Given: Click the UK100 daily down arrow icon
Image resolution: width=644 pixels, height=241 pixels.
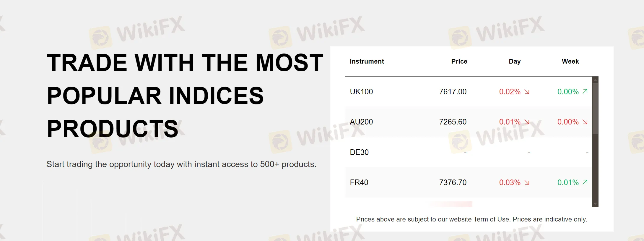Looking at the screenshot, I should pos(527,92).
